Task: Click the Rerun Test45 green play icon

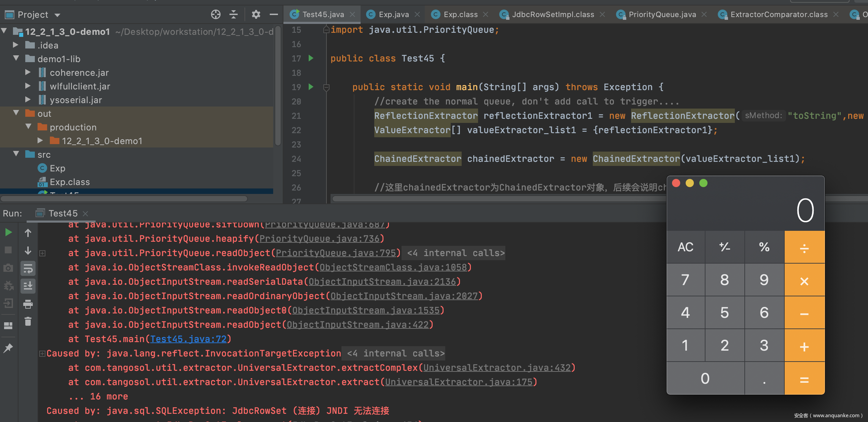Action: click(x=9, y=233)
